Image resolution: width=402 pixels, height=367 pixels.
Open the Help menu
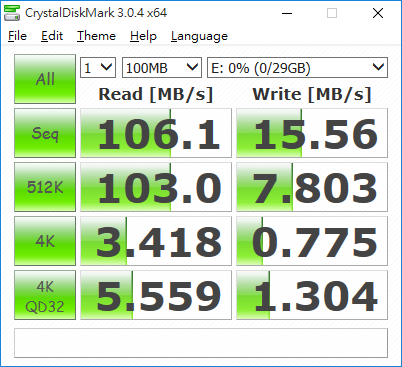tap(143, 36)
